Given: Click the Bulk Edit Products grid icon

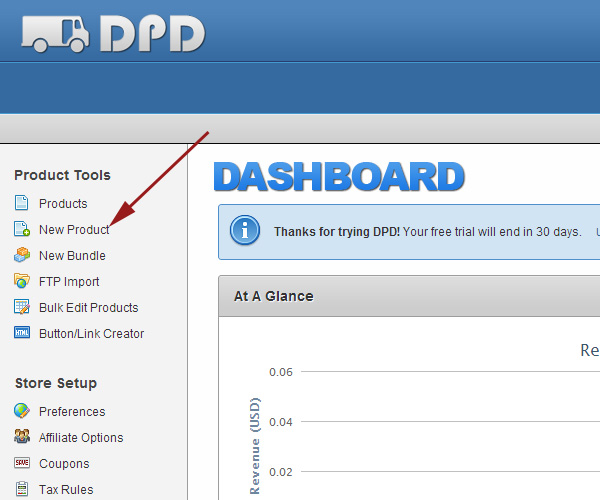Looking at the screenshot, I should (22, 307).
